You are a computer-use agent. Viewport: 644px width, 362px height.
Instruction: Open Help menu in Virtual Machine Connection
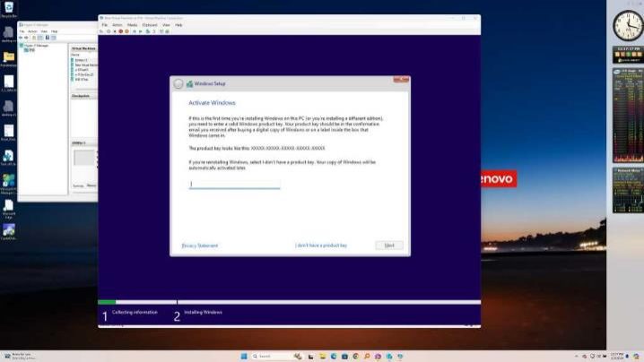click(178, 25)
